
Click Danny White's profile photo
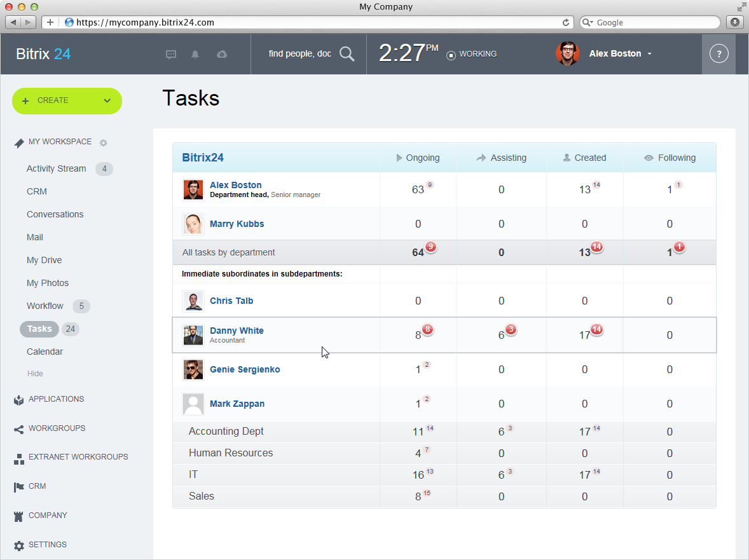pos(193,335)
